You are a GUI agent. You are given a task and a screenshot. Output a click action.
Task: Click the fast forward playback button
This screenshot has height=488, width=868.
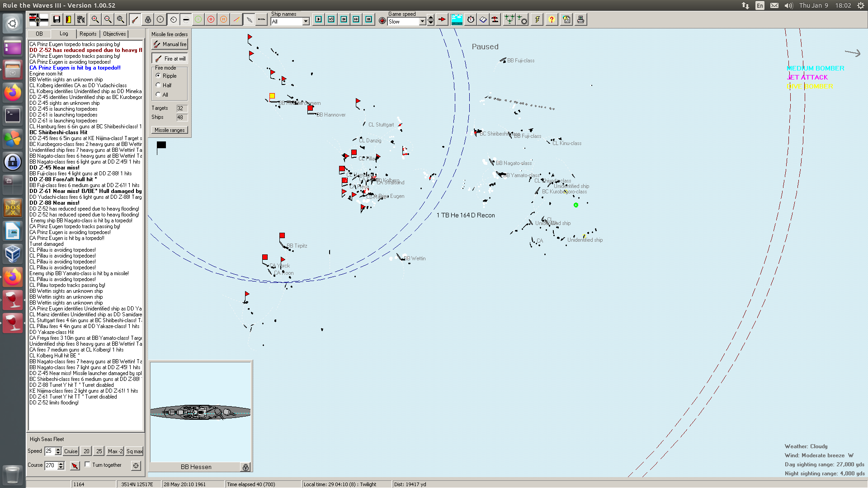point(356,19)
